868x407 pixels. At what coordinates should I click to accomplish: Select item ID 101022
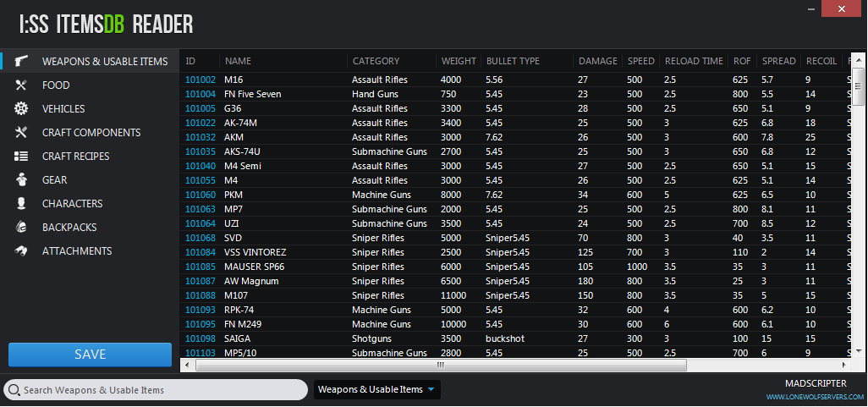coord(201,123)
